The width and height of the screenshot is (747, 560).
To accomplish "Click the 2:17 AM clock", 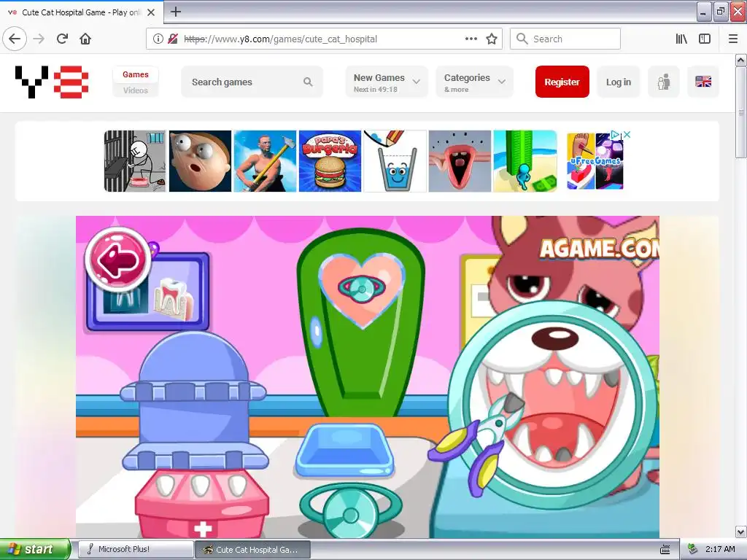I will coord(720,549).
